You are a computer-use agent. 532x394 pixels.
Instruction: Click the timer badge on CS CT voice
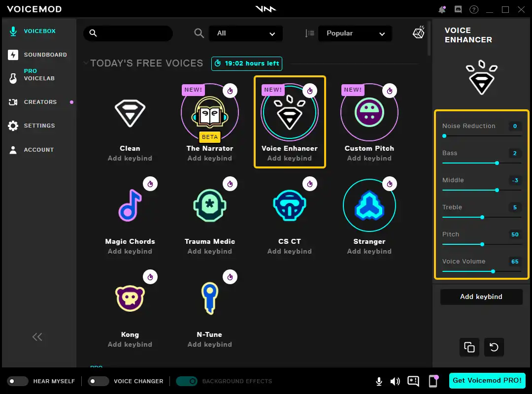pos(310,184)
